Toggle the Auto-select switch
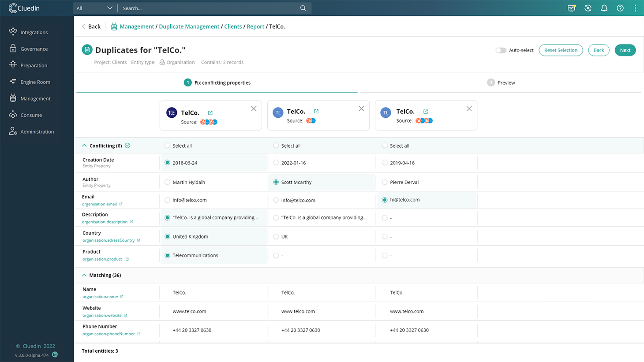Screen dimensions: 644x362 [501, 50]
